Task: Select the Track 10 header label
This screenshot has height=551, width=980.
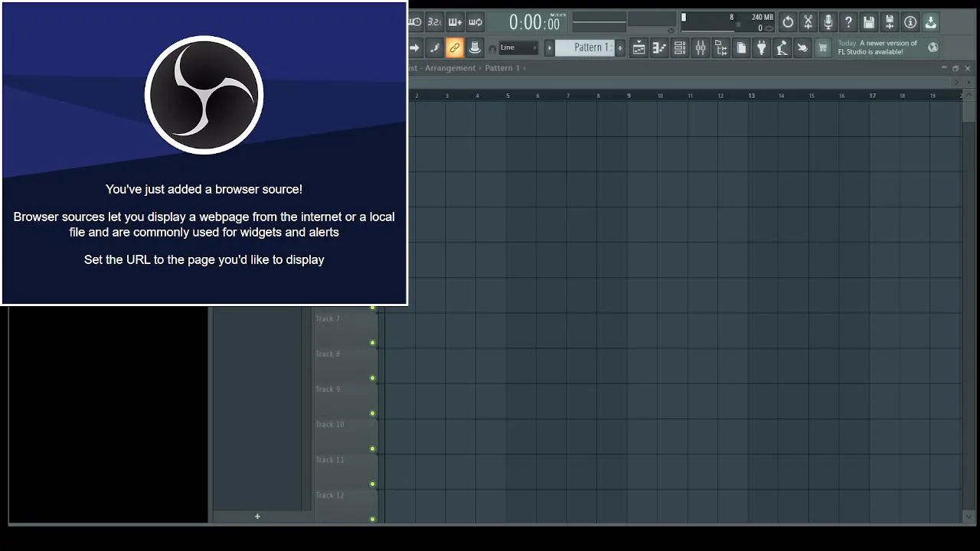Action: tap(330, 425)
